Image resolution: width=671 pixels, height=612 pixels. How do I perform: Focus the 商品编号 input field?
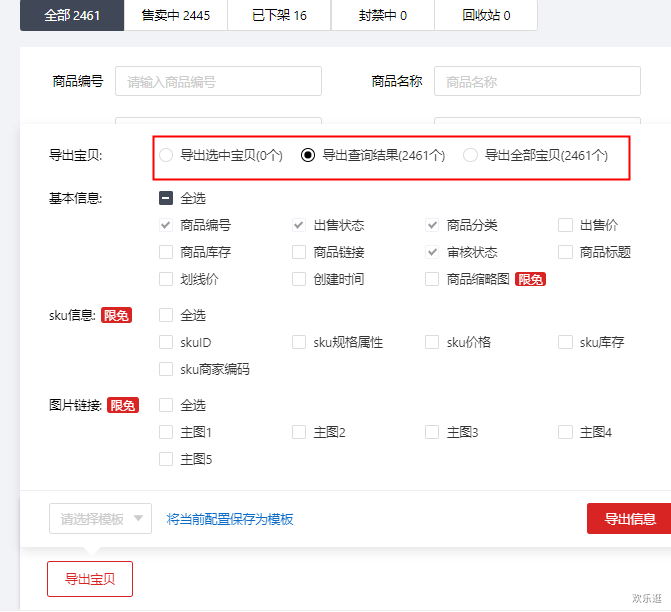(218, 81)
